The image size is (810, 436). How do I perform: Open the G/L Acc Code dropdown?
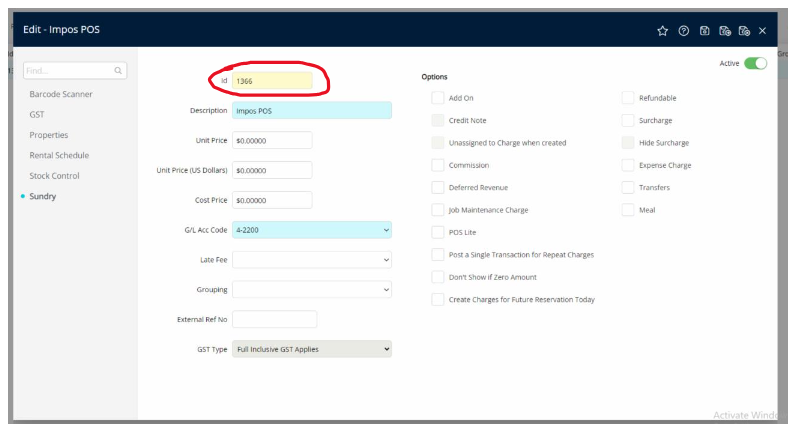311,230
